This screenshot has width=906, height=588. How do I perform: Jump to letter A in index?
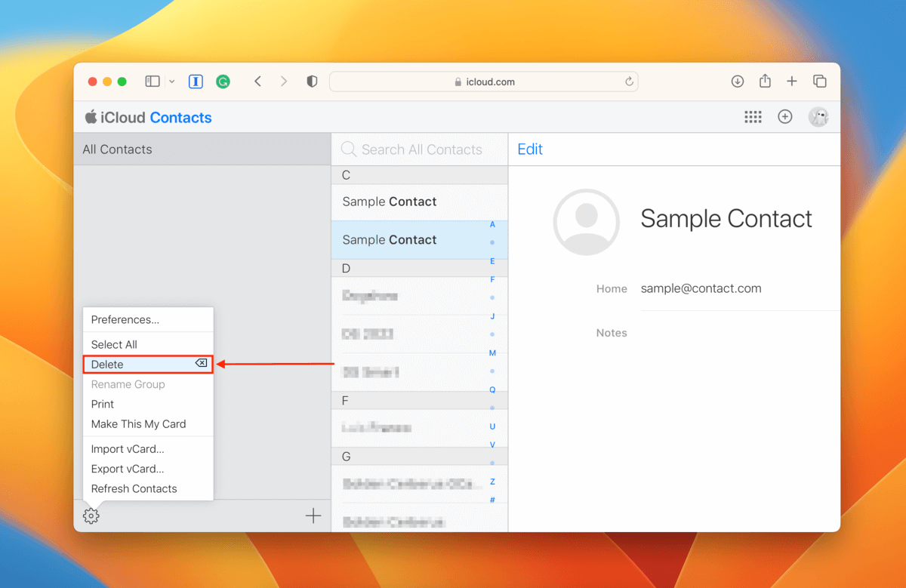click(492, 225)
